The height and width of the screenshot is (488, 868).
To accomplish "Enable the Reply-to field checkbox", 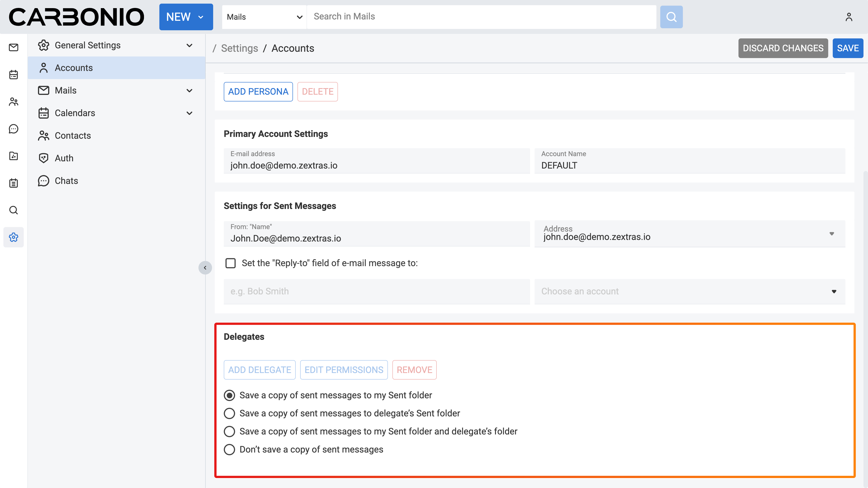I will click(231, 263).
